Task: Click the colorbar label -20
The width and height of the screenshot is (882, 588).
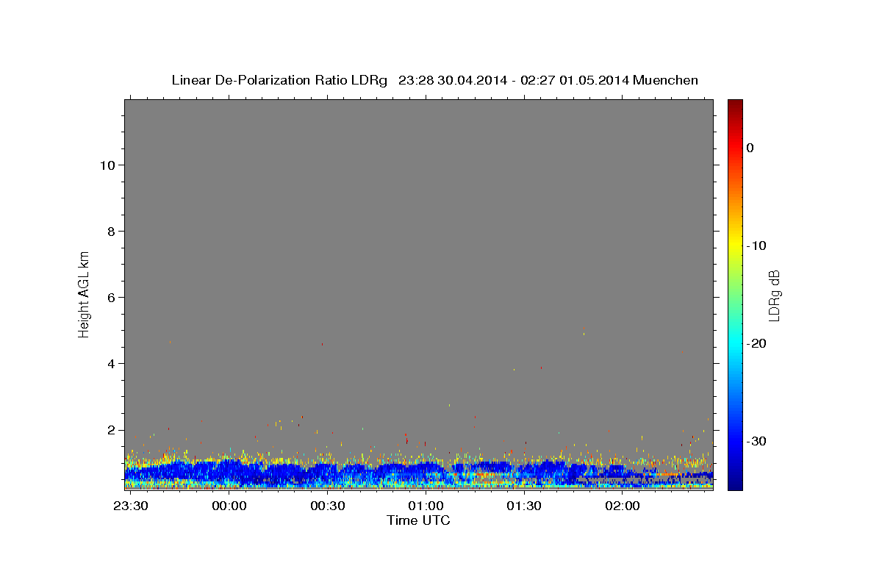Action: 758,343
